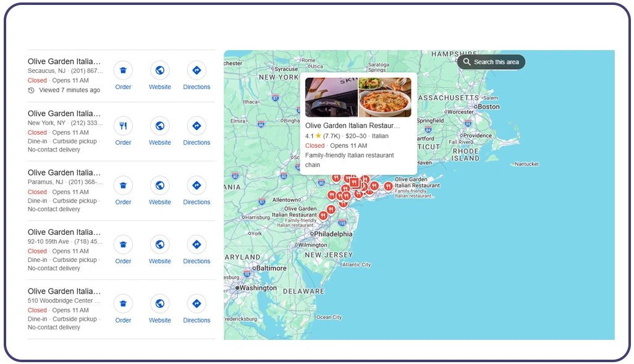634x364 pixels.
Task: Open Website globe for New York listing
Action: [x=159, y=126]
